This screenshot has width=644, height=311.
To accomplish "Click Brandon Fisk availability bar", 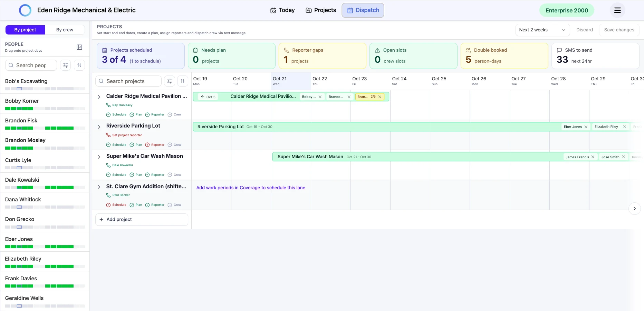I will (x=45, y=128).
